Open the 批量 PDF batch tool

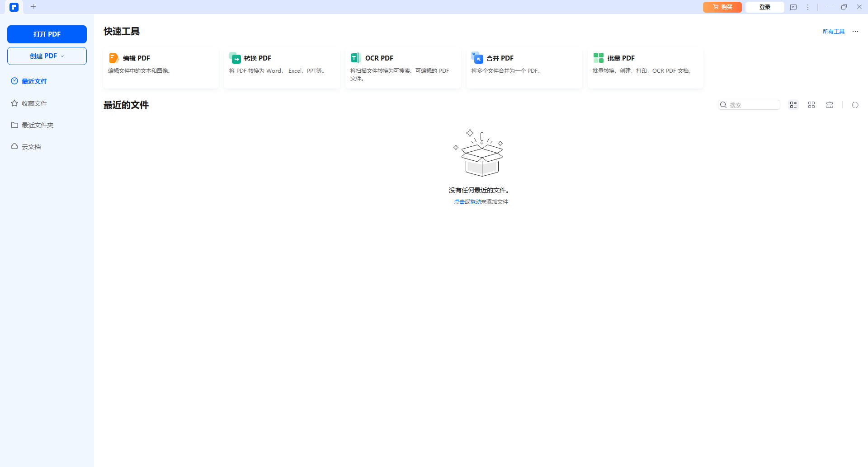(645, 67)
